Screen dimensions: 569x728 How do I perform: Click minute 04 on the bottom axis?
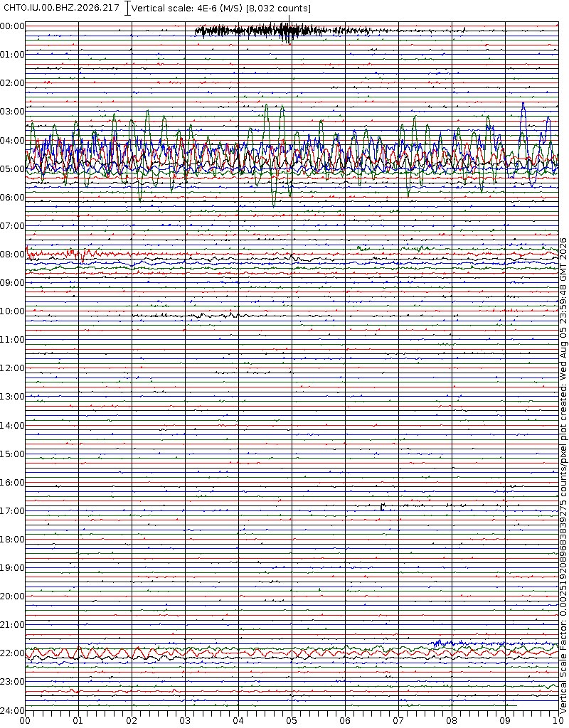point(238,722)
